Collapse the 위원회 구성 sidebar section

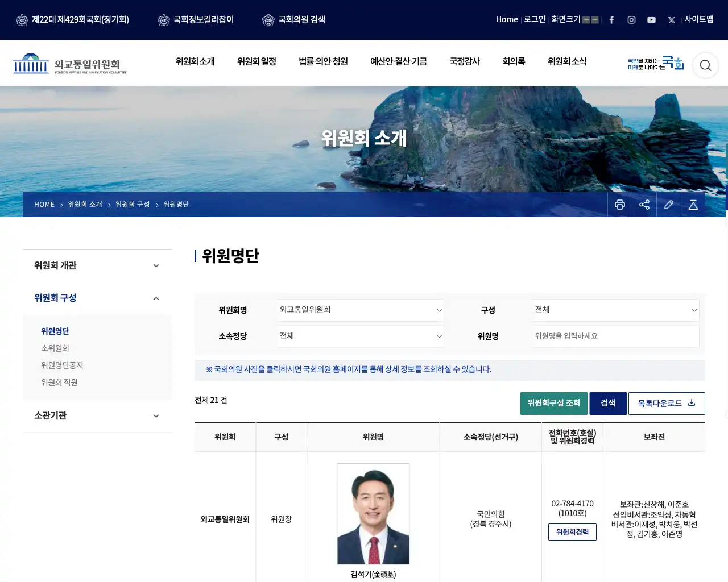click(x=97, y=298)
